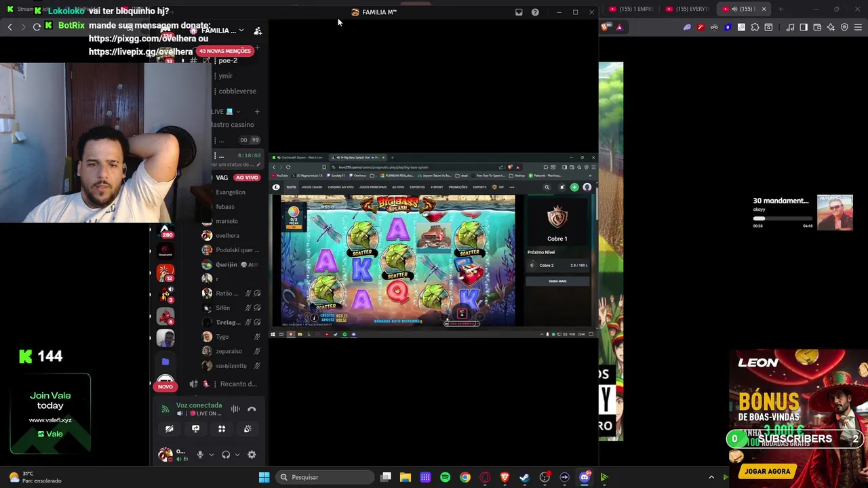Toggle Discord headphones deafen
This screenshot has height=488, width=868.
pyautogui.click(x=226, y=455)
